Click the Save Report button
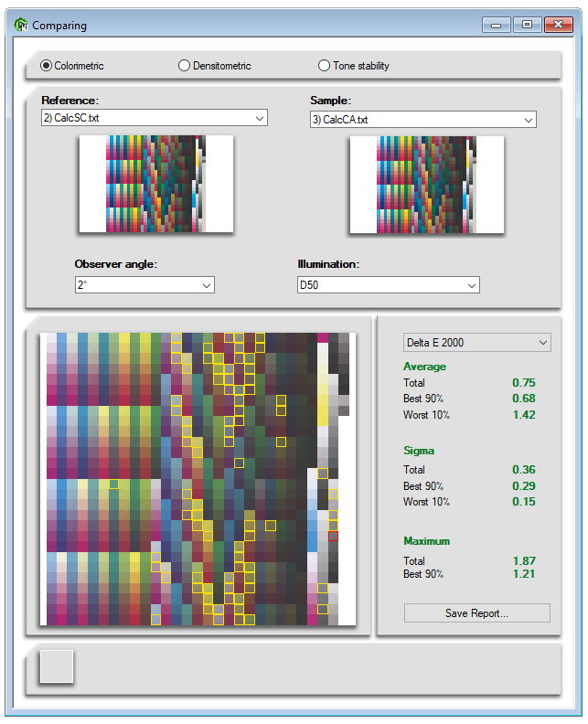588x724 pixels. 477,613
